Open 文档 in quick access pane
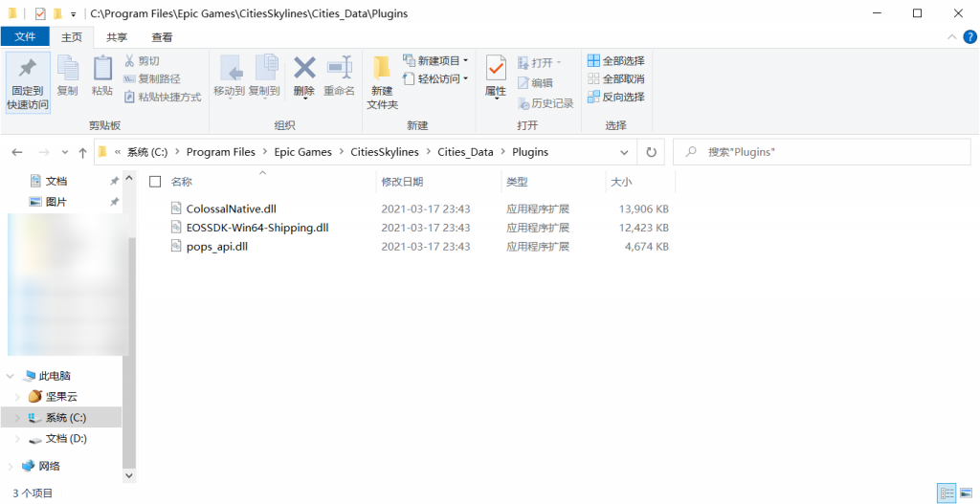This screenshot has height=504, width=980. pyautogui.click(x=56, y=181)
